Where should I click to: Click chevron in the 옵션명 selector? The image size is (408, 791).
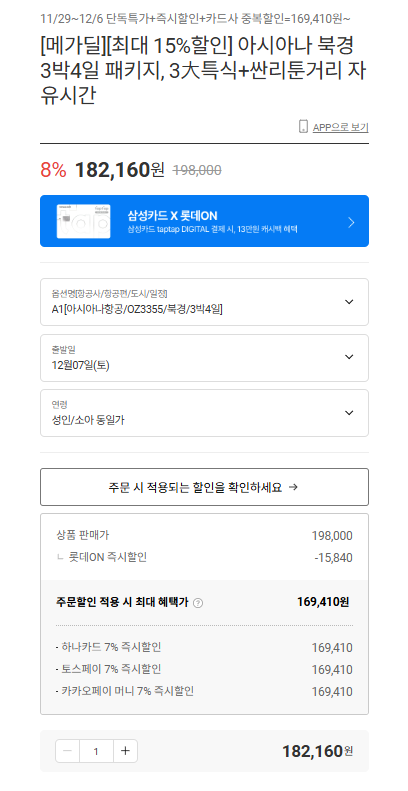[349, 302]
